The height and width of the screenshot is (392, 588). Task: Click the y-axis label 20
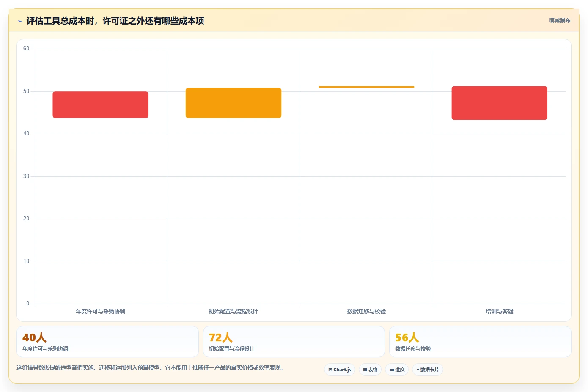click(x=26, y=219)
